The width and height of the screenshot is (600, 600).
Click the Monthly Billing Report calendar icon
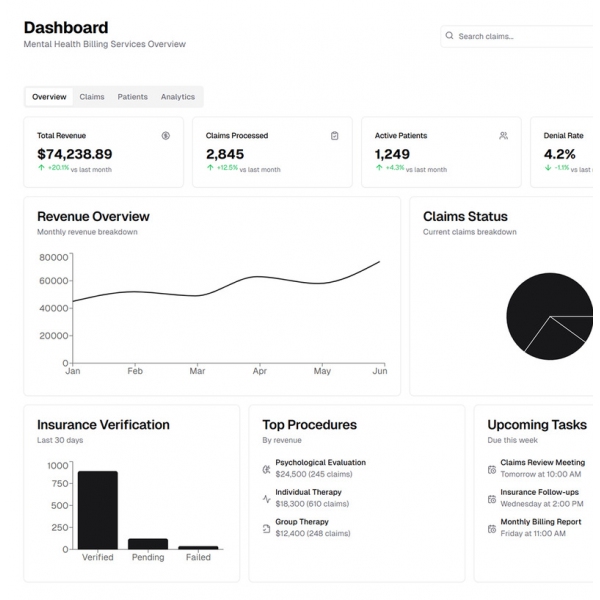(491, 527)
